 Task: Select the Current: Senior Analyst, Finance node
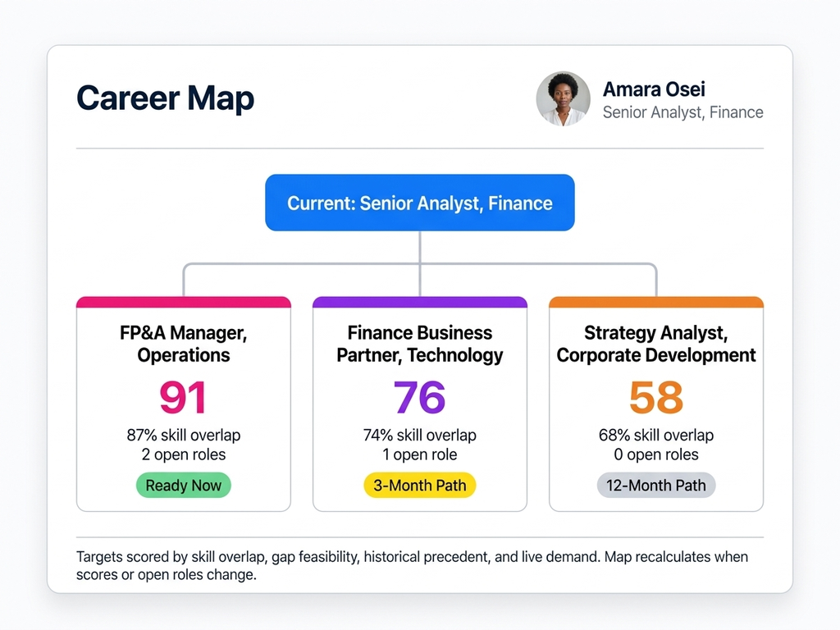(419, 203)
